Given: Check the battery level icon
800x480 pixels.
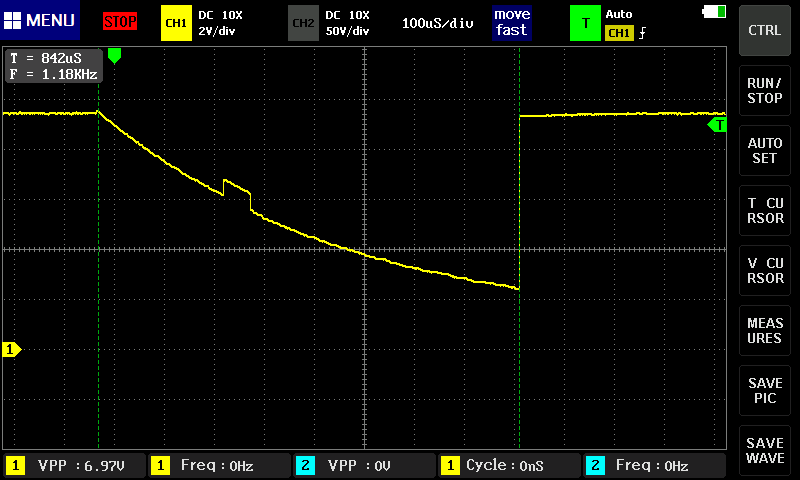Looking at the screenshot, I should (x=714, y=11).
